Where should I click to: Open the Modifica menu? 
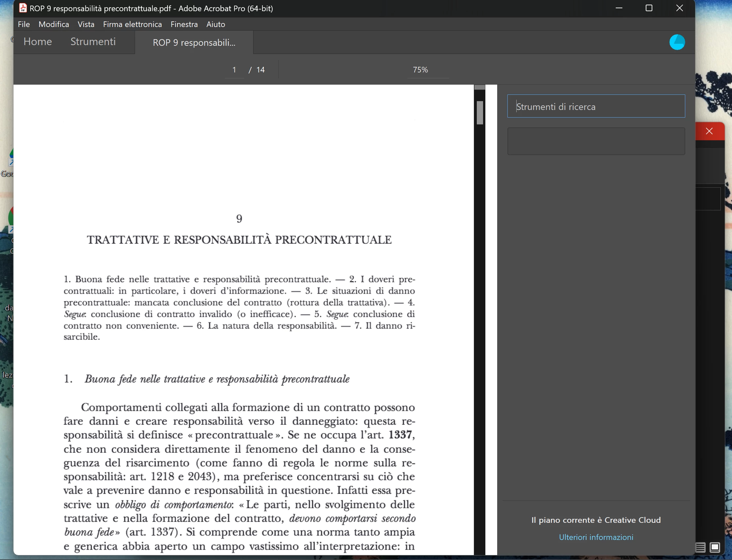coord(54,24)
